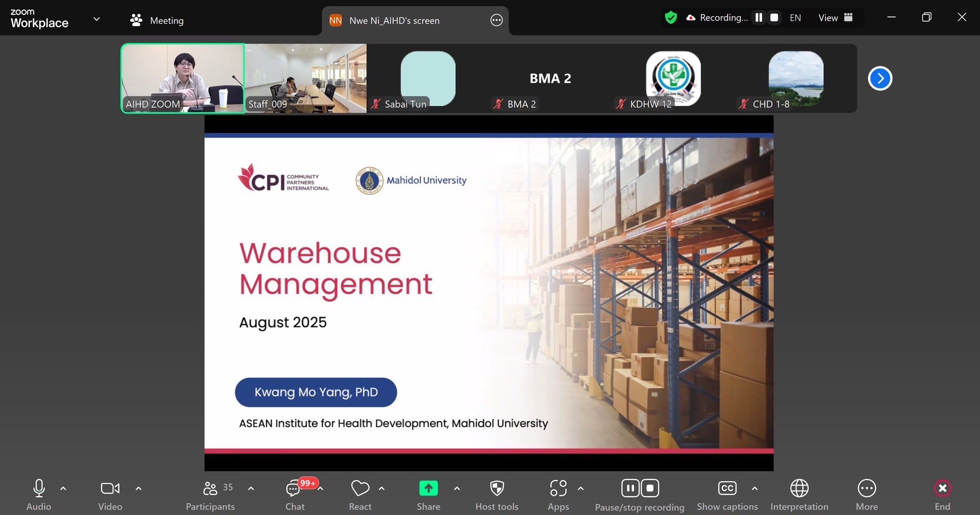Open the View layout menu
Image resolution: width=980 pixels, height=515 pixels.
[835, 18]
